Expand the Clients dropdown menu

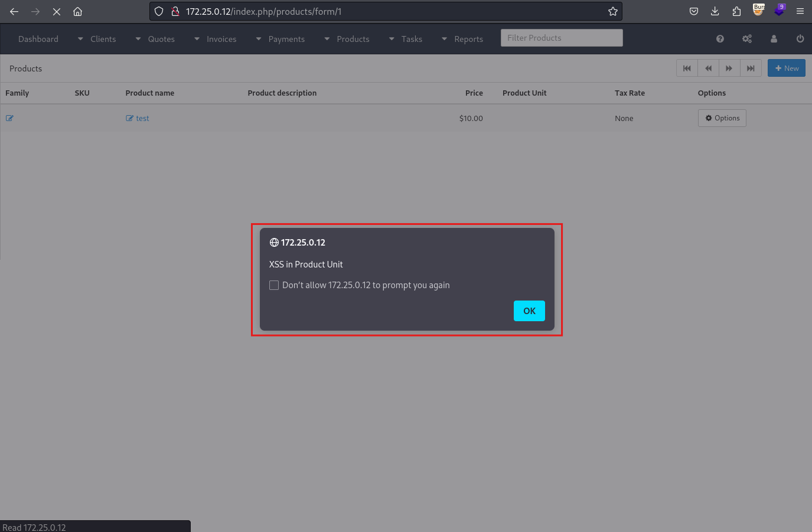pyautogui.click(x=103, y=39)
